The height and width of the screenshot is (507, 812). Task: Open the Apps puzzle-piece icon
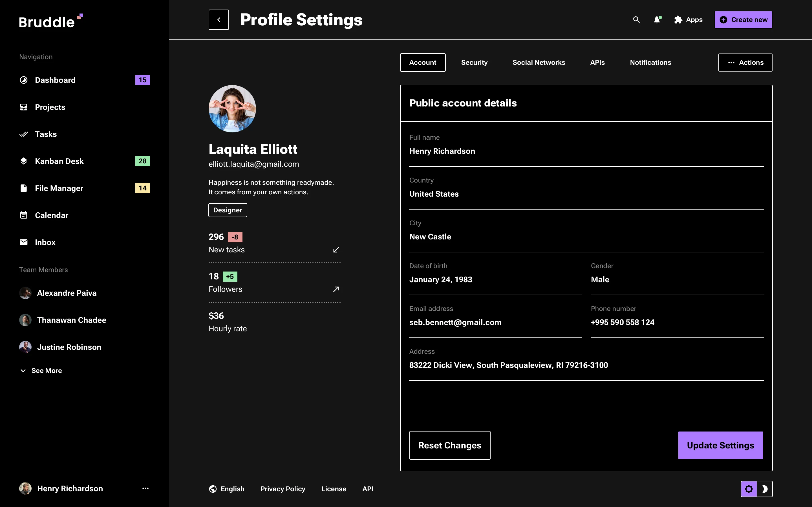[x=678, y=20]
